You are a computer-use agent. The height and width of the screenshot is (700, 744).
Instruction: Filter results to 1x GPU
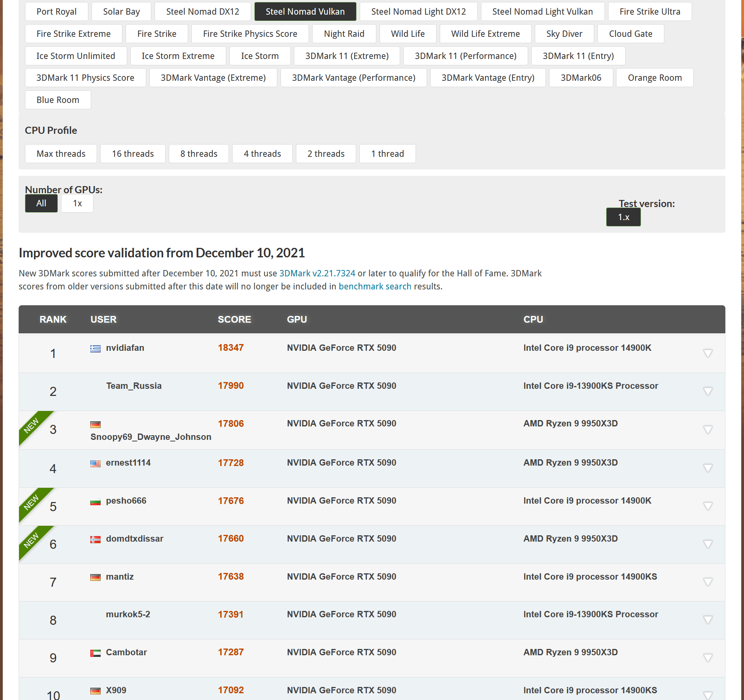pyautogui.click(x=77, y=204)
